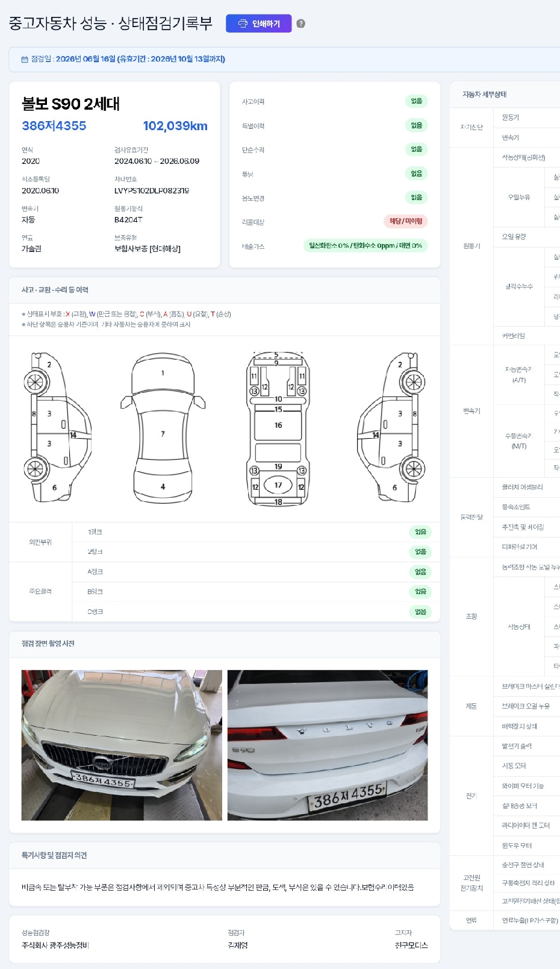Click the 해당/미이행 recall status badge
This screenshot has width=560, height=969.
406,221
